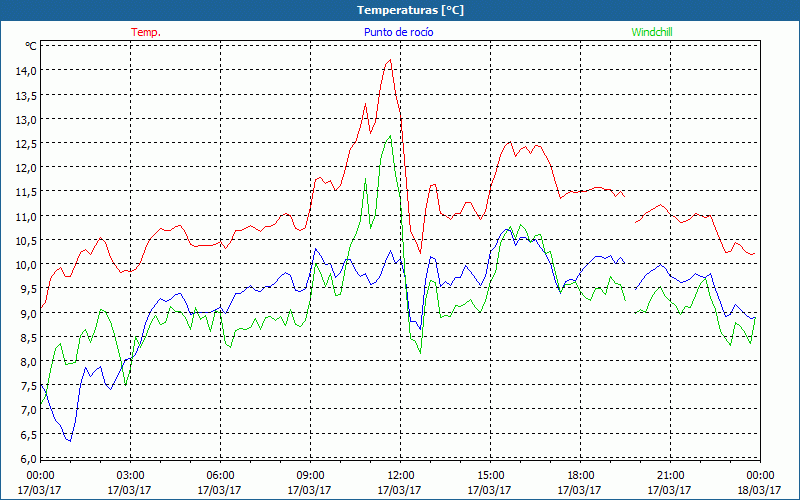Image resolution: width=800 pixels, height=500 pixels.
Task: Click the 11,5 y-axis value
Action: click(x=26, y=192)
